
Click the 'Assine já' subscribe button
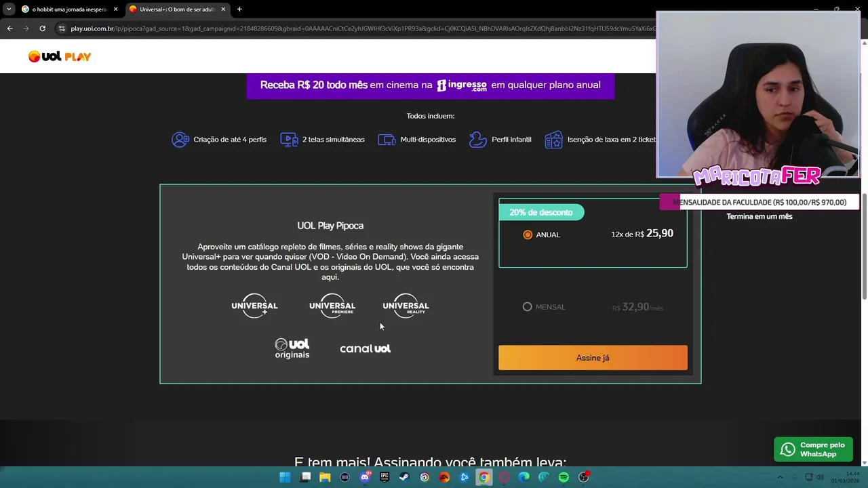(x=593, y=358)
